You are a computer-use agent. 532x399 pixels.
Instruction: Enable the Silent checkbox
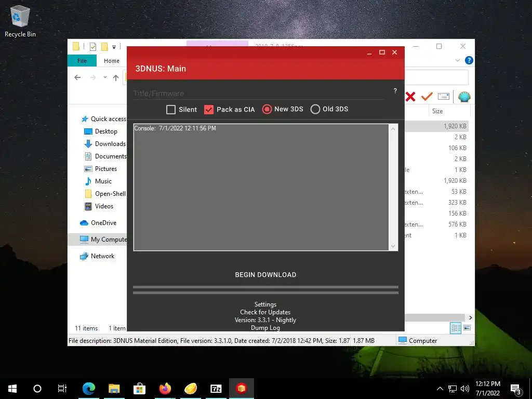[x=171, y=110]
